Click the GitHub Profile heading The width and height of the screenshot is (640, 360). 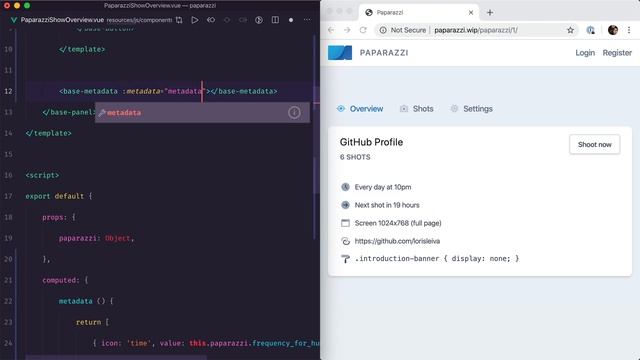[371, 142]
